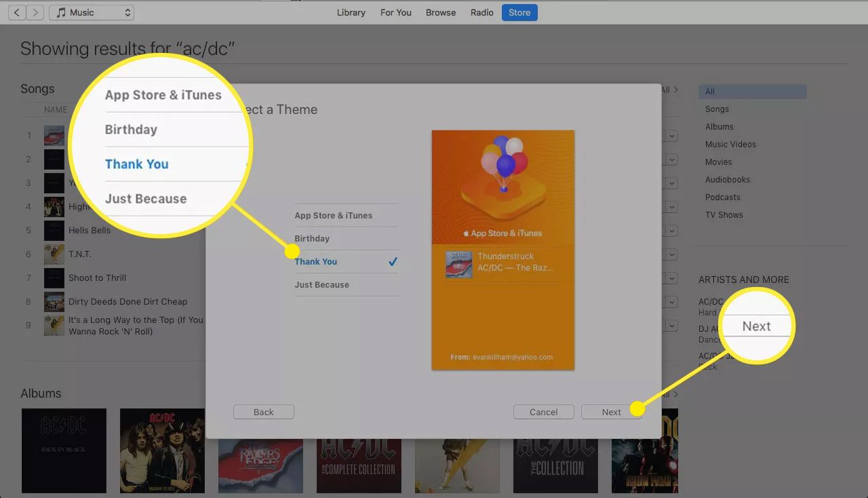Switch to the Radio tab
Viewport: 868px width, 498px height.
pyautogui.click(x=482, y=12)
